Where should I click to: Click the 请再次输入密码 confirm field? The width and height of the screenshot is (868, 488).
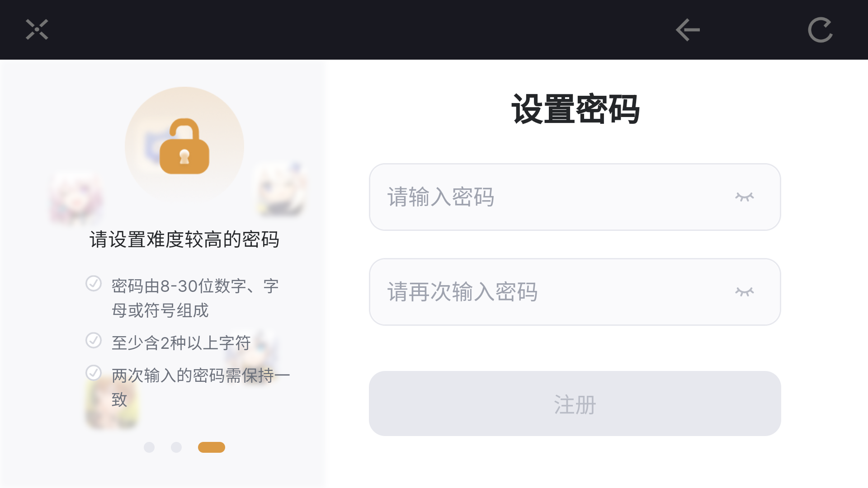point(542,292)
